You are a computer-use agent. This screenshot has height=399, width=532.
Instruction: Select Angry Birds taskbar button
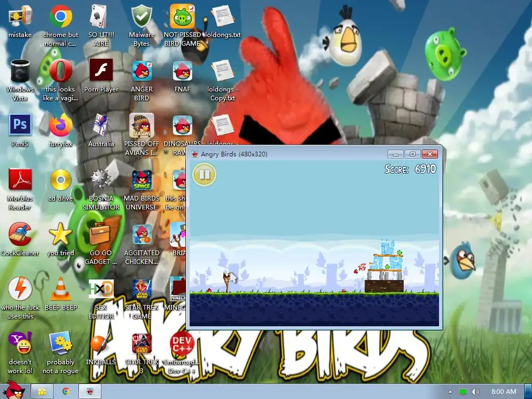[90, 392]
